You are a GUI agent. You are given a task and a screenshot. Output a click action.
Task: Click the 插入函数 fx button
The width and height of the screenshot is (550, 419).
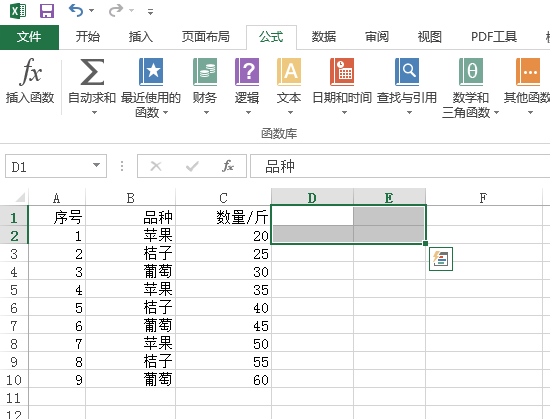[30, 81]
